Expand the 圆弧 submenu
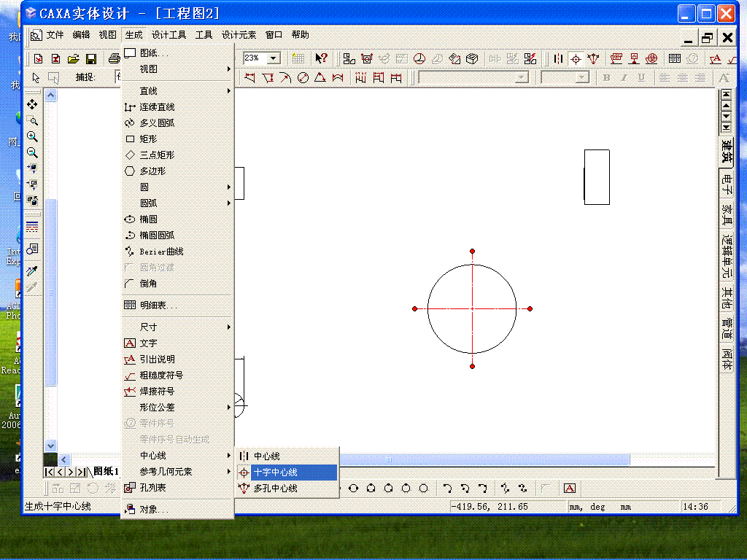Image resolution: width=747 pixels, height=560 pixels. point(177,203)
